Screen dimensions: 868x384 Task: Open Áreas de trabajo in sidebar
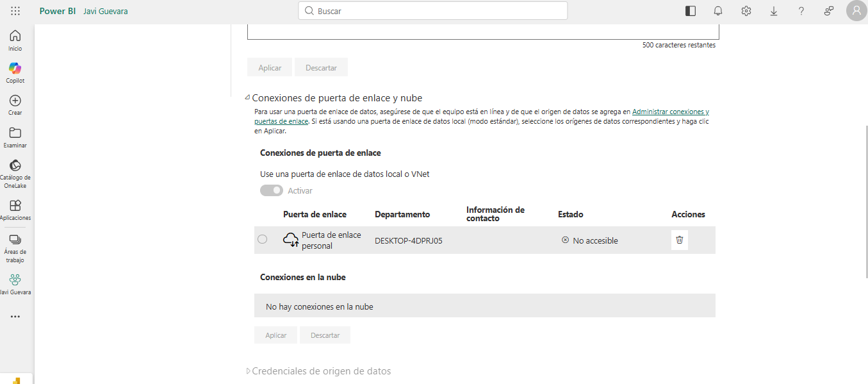point(15,247)
